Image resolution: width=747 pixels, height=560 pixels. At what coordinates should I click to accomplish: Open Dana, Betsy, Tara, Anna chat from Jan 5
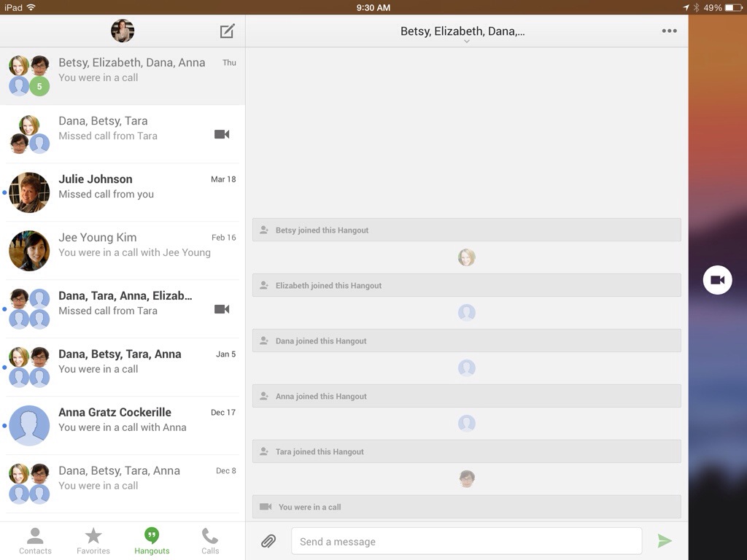tap(123, 367)
